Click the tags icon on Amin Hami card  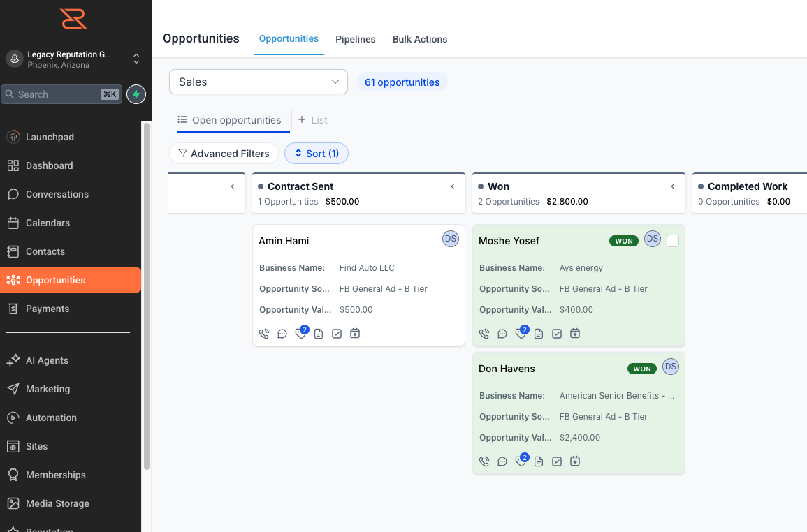(301, 333)
